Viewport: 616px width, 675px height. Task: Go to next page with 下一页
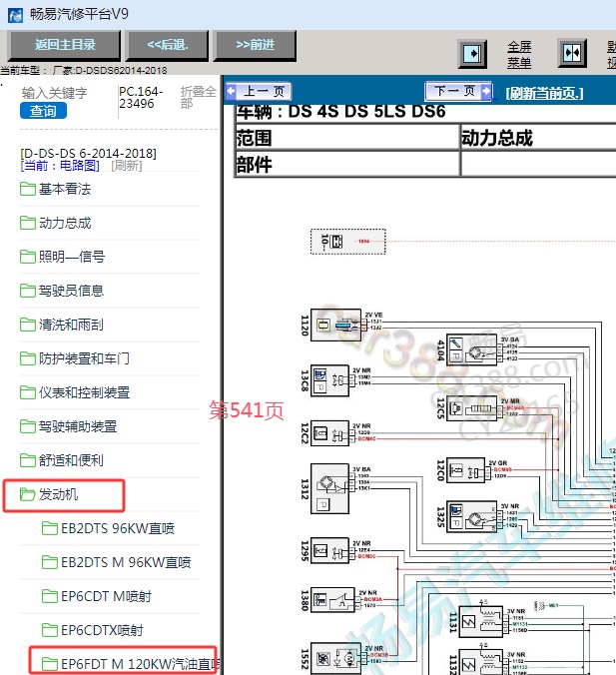click(458, 91)
